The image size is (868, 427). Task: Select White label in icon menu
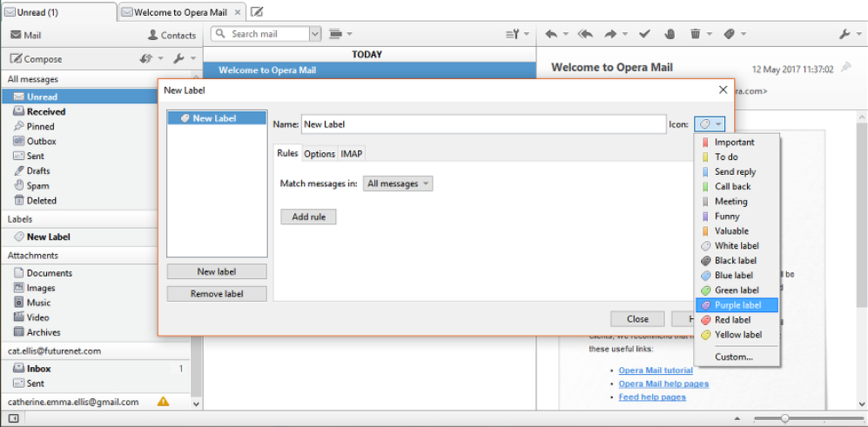(737, 245)
